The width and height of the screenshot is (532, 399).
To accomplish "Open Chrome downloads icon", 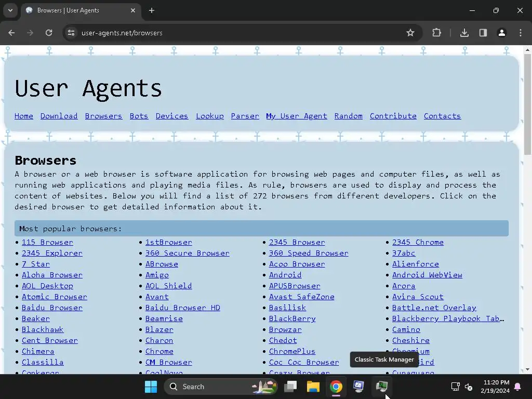I will coord(464,33).
